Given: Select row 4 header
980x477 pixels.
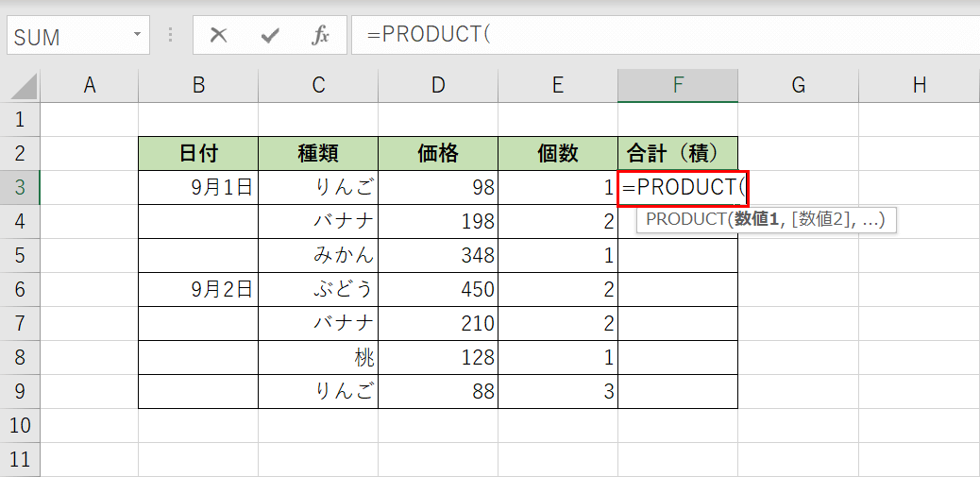Looking at the screenshot, I should (x=20, y=221).
